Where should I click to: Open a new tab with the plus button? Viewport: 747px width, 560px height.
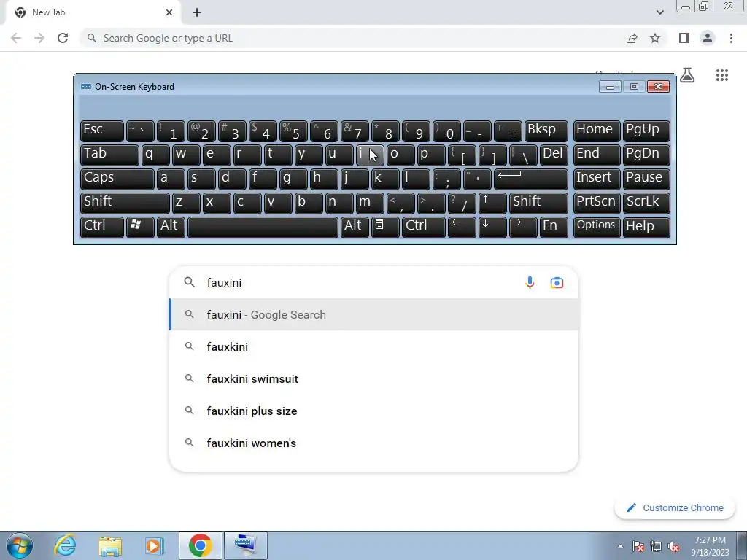click(x=197, y=12)
